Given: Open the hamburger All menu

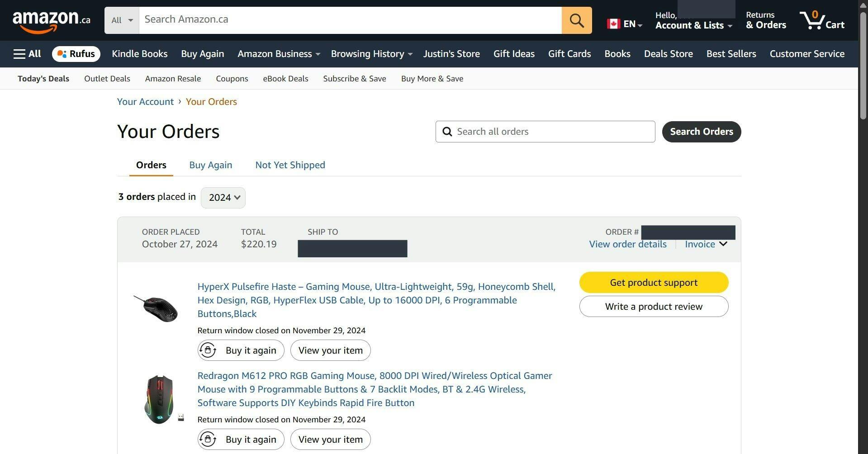Looking at the screenshot, I should pos(27,54).
